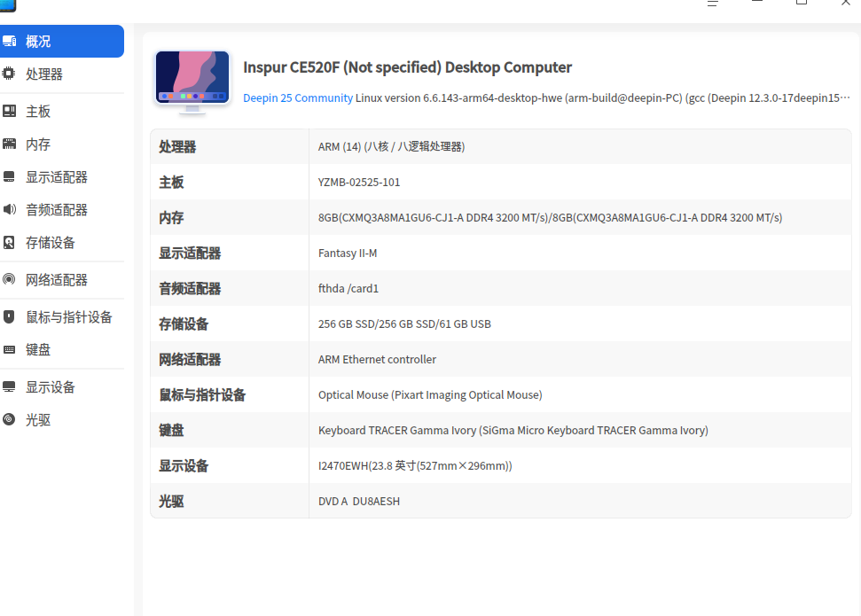Select the 主板 row label in the table
This screenshot has height=616, width=861.
coord(171,183)
